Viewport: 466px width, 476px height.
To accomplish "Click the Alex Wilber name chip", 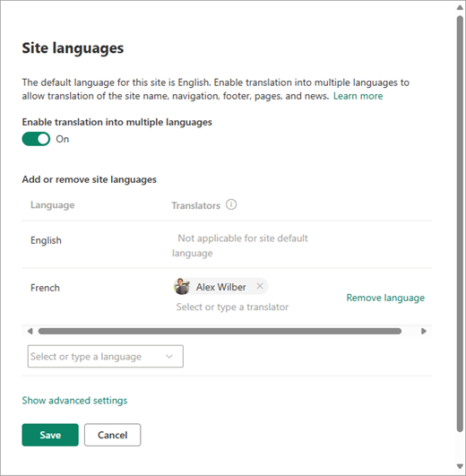I will tap(220, 286).
